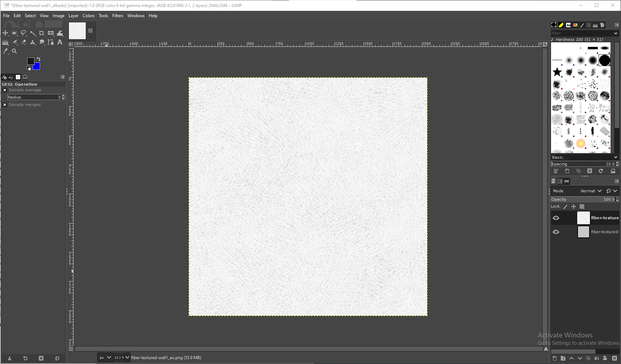This screenshot has width=621, height=364.
Task: Open the Colors menu
Action: (89, 16)
